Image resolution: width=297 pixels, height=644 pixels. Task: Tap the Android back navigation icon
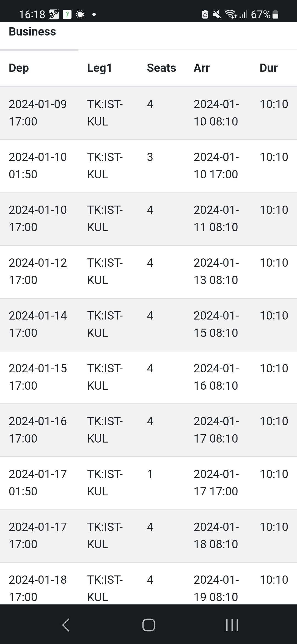click(x=66, y=625)
